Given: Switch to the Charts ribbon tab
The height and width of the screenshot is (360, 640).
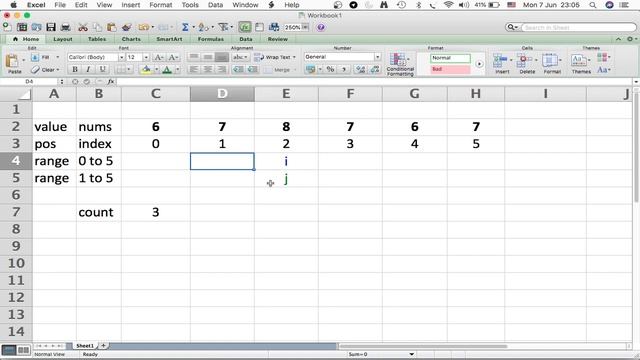Looking at the screenshot, I should click(131, 39).
